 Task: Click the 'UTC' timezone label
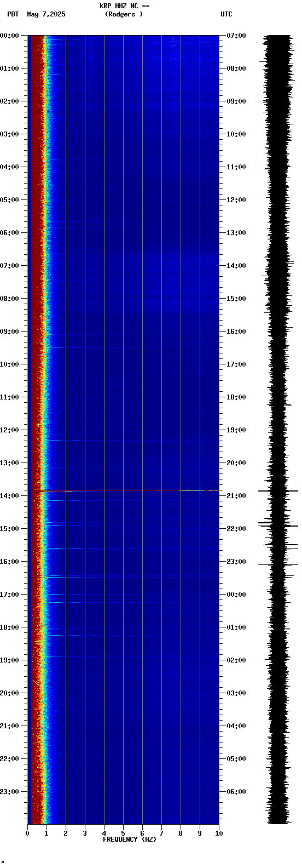(226, 14)
